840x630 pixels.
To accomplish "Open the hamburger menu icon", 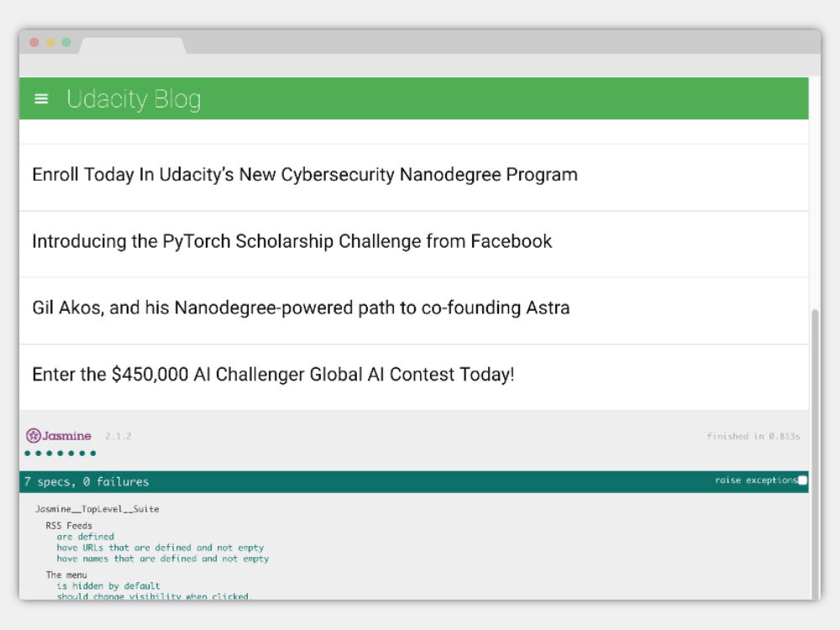I will (41, 98).
